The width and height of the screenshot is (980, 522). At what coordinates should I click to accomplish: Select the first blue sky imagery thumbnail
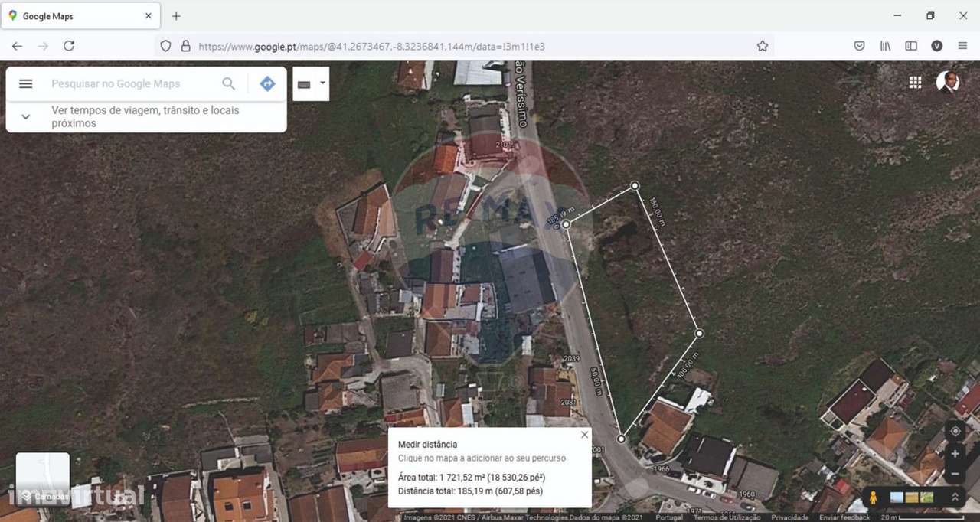pyautogui.click(x=897, y=498)
